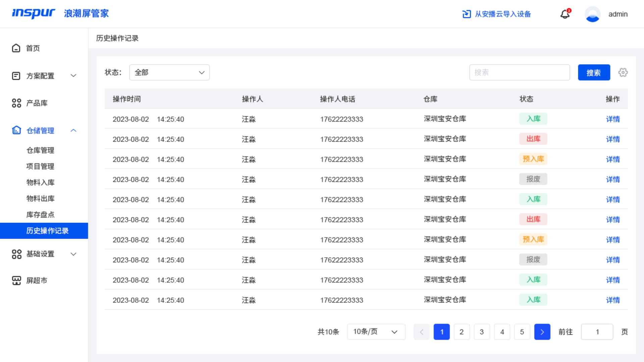Image resolution: width=644 pixels, height=362 pixels.
Task: Click the 仓库 column header
Action: tap(430, 99)
